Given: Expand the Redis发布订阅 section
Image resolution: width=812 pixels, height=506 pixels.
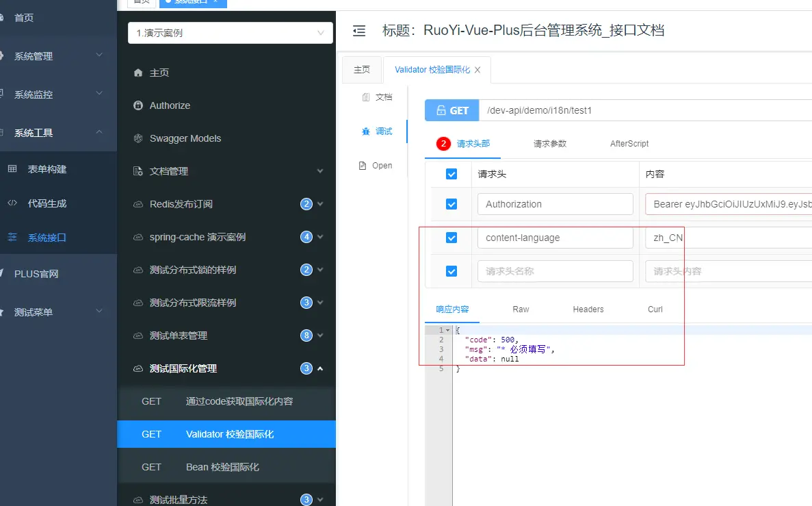Looking at the screenshot, I should [x=322, y=204].
